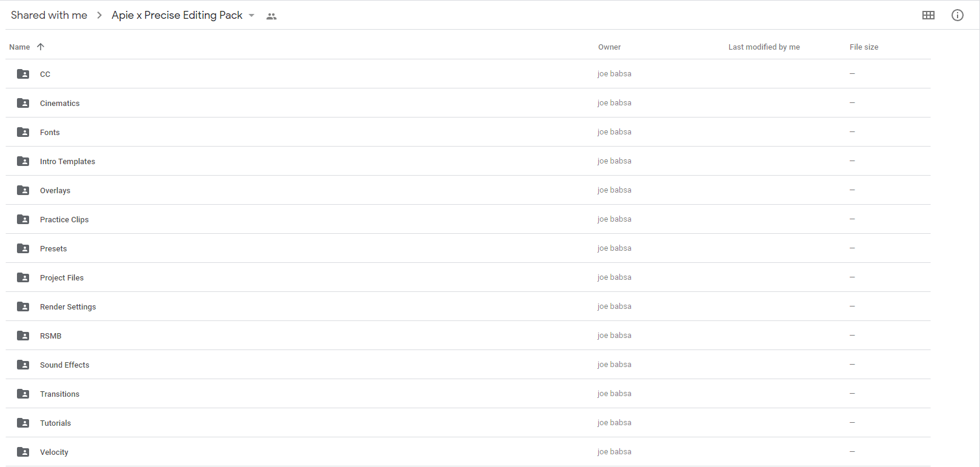The width and height of the screenshot is (980, 467).
Task: Go back to Shared with me
Action: click(x=49, y=15)
